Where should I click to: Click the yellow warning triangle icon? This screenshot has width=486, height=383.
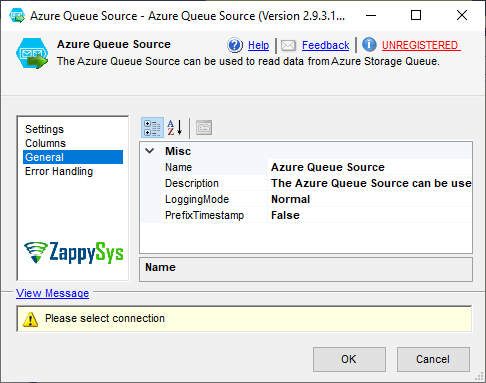[30, 319]
